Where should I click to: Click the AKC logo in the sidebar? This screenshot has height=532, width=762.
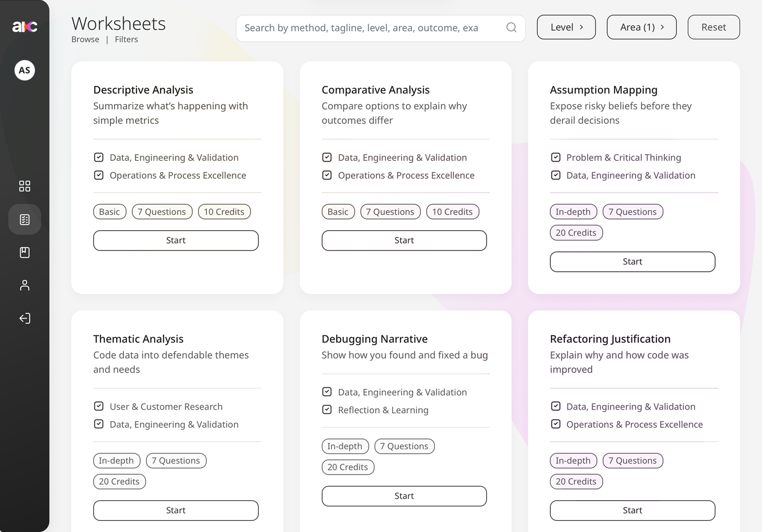(25, 26)
